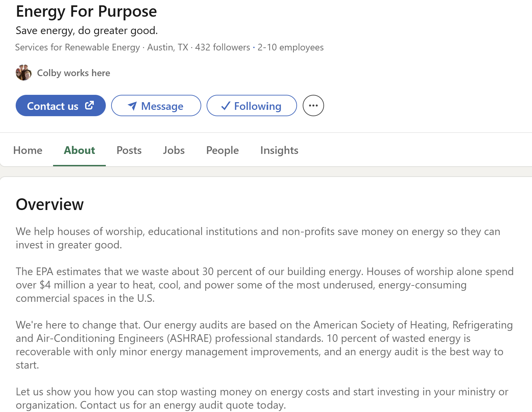Screen dimensions: 532x412
Task: Click the "Austin, TX" location text
Action: (168, 47)
